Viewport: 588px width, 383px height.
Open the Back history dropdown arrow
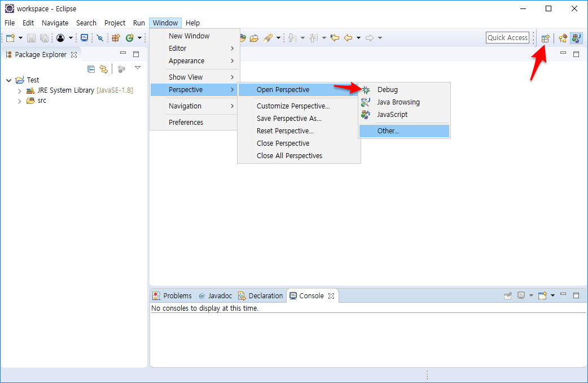pos(358,38)
